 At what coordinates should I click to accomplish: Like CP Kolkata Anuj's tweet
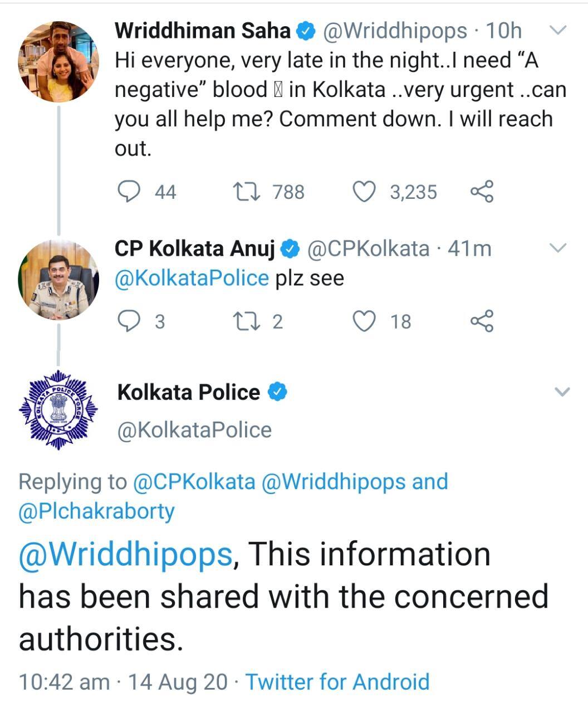tap(364, 321)
